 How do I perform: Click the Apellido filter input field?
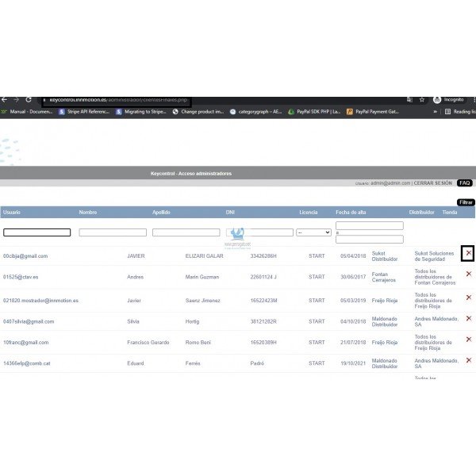click(186, 232)
